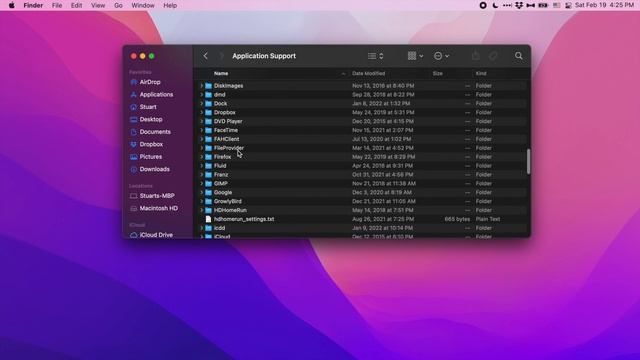The image size is (640, 360).
Task: Click the hdhomerun_settings.txt document icon
Action: pyautogui.click(x=209, y=219)
